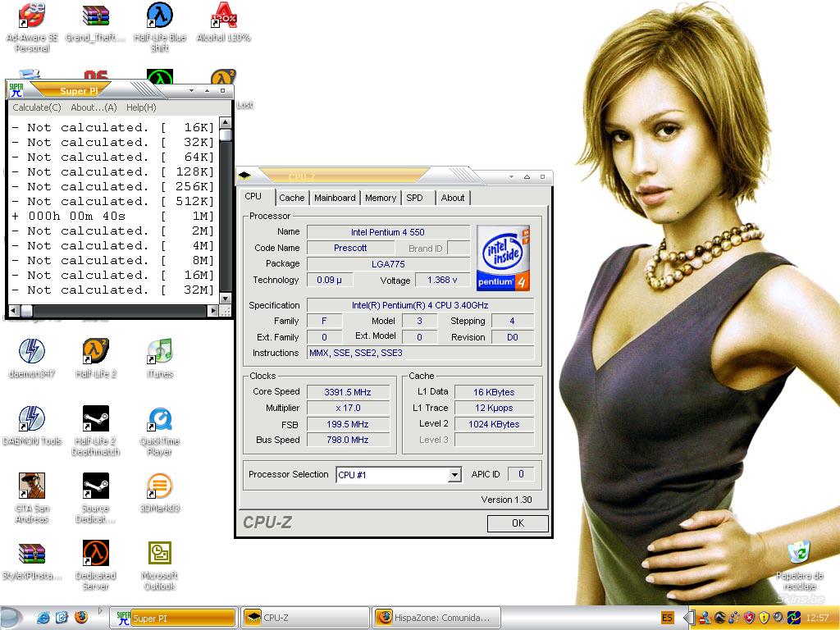
Task: Click the Super PI horizontal scrollbar
Action: [115, 311]
